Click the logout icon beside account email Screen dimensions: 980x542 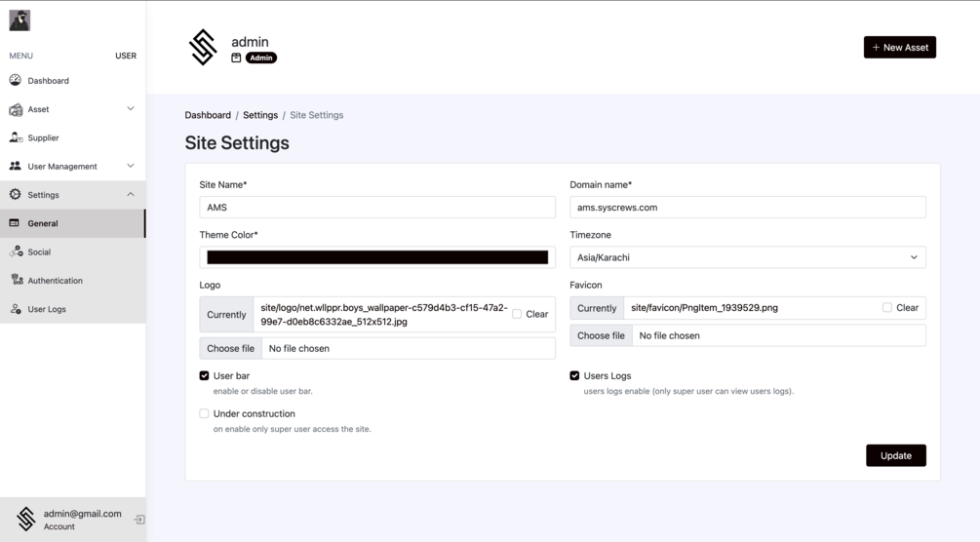click(139, 520)
